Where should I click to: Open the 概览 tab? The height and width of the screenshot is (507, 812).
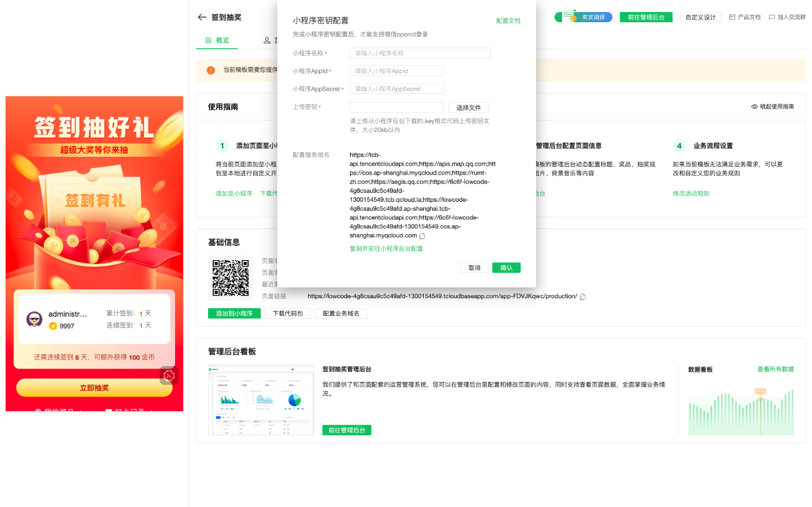coord(217,41)
